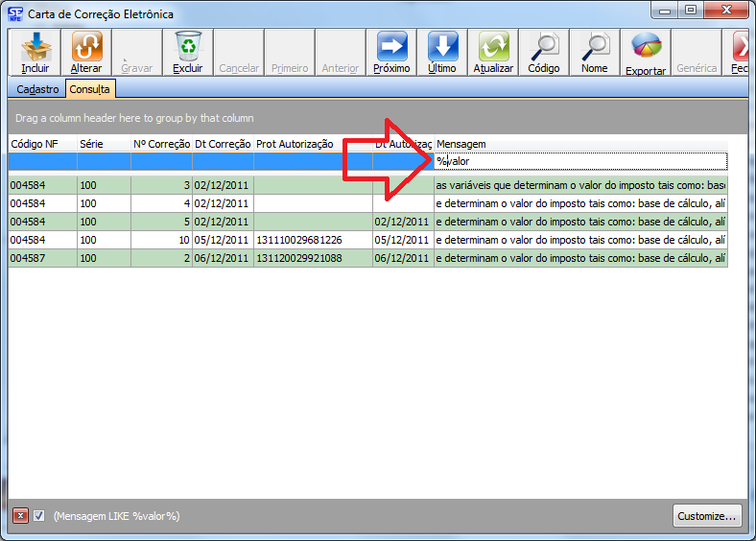Switch to the Cadastro tab
Screen dimensions: 756x541
[38, 89]
